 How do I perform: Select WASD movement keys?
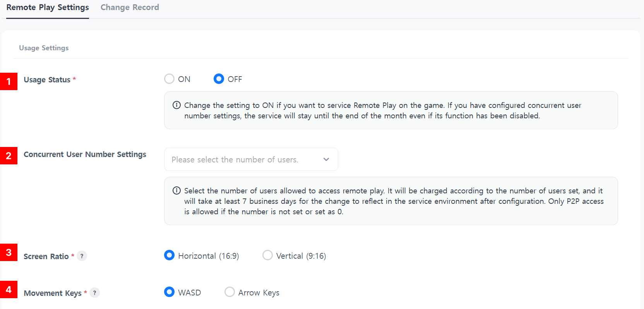pyautogui.click(x=170, y=292)
